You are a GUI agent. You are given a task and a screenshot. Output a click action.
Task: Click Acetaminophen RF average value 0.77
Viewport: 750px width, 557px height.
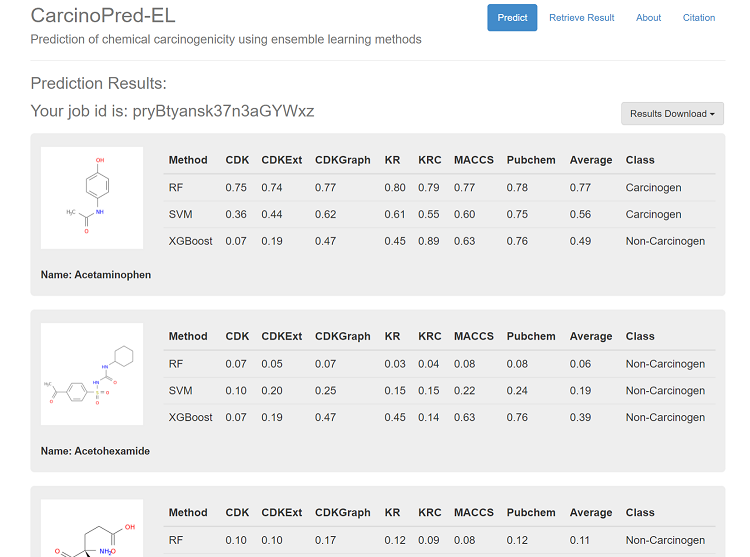tap(580, 187)
